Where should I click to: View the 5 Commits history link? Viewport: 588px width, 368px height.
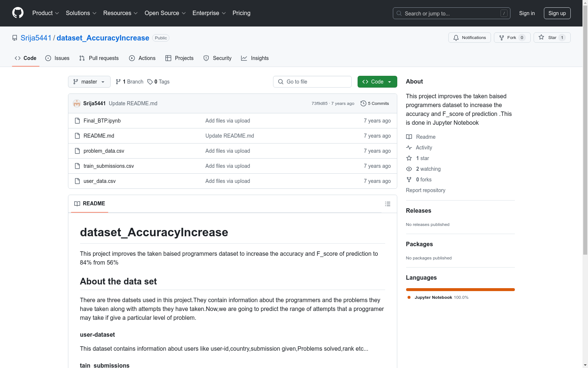point(375,103)
